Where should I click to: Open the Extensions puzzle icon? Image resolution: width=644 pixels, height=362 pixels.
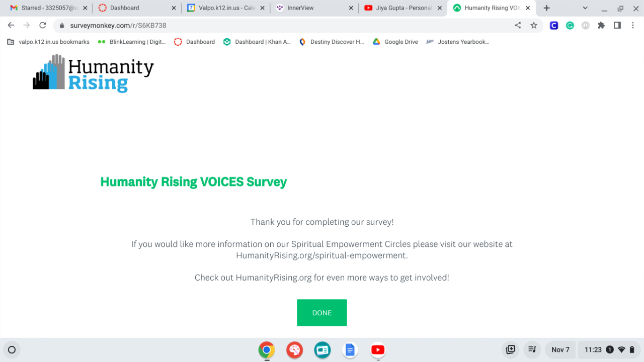pyautogui.click(x=601, y=25)
